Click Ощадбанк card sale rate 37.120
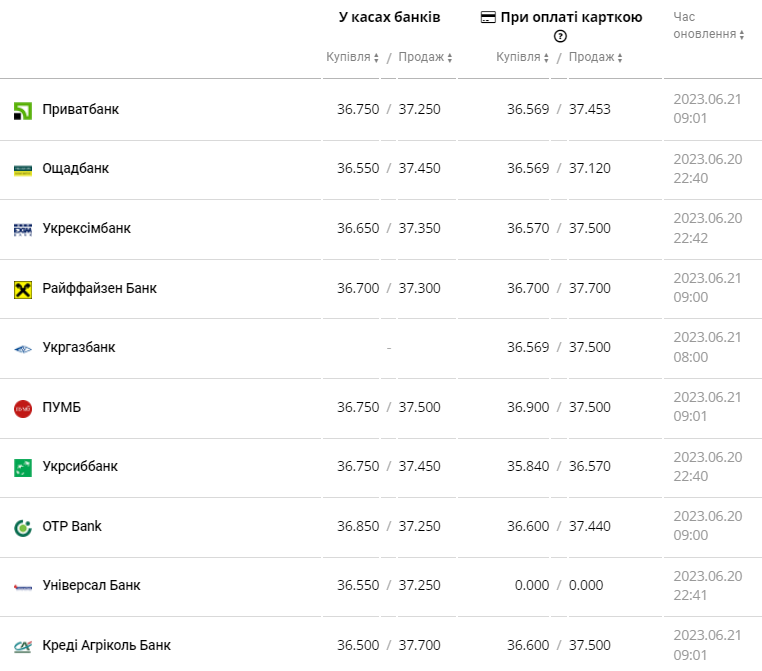This screenshot has height=671, width=762. (589, 169)
